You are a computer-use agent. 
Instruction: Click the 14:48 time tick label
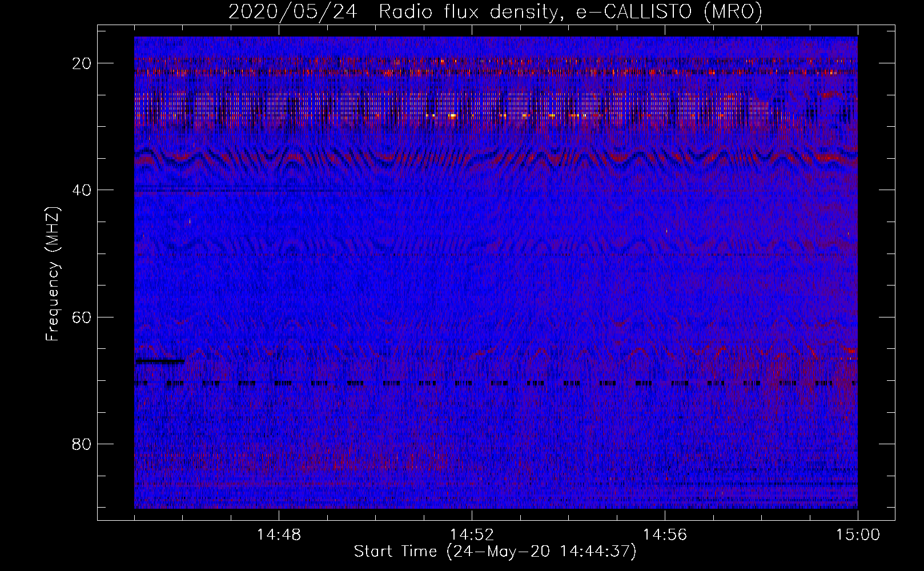(279, 535)
